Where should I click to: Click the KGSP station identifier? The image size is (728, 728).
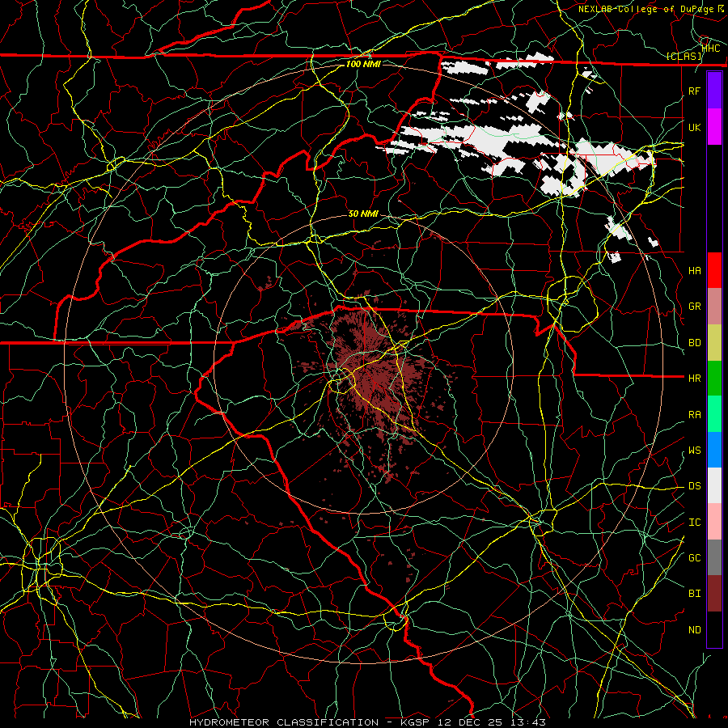(x=417, y=722)
